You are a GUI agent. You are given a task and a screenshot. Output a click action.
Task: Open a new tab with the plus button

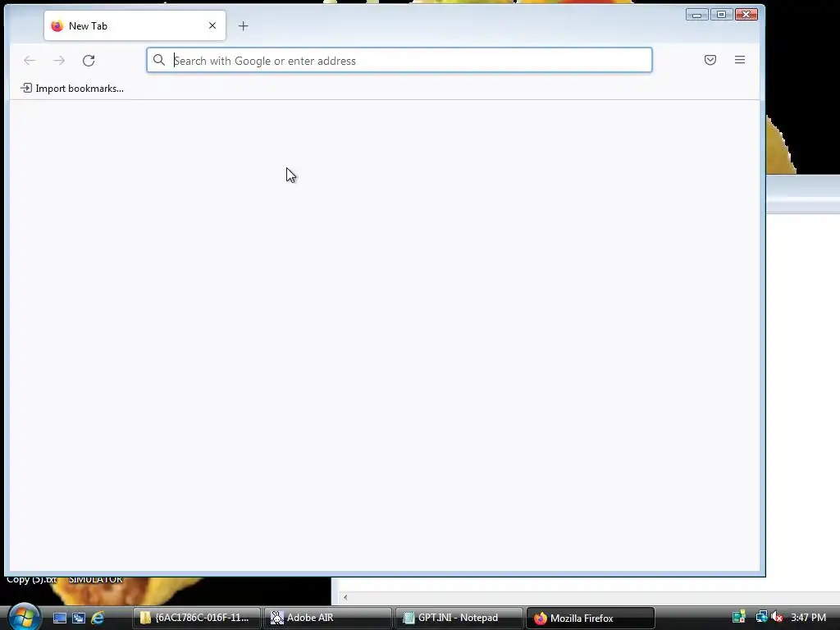[243, 25]
